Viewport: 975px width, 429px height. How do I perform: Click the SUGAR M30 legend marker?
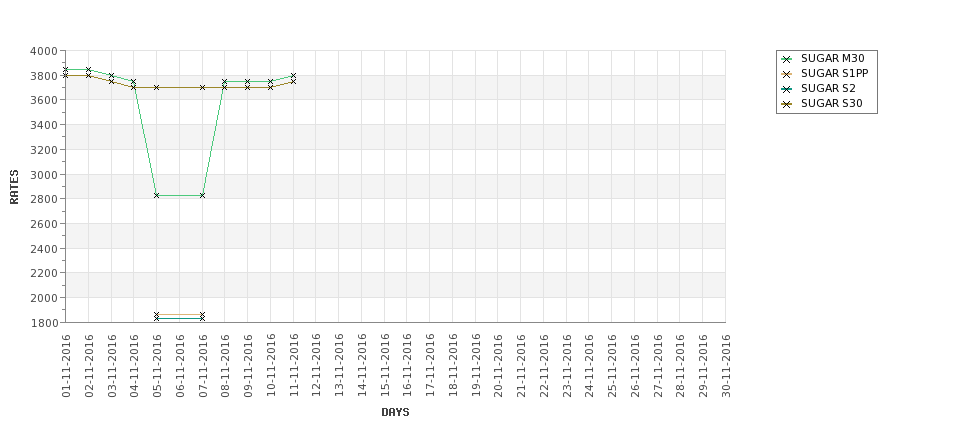(787, 59)
